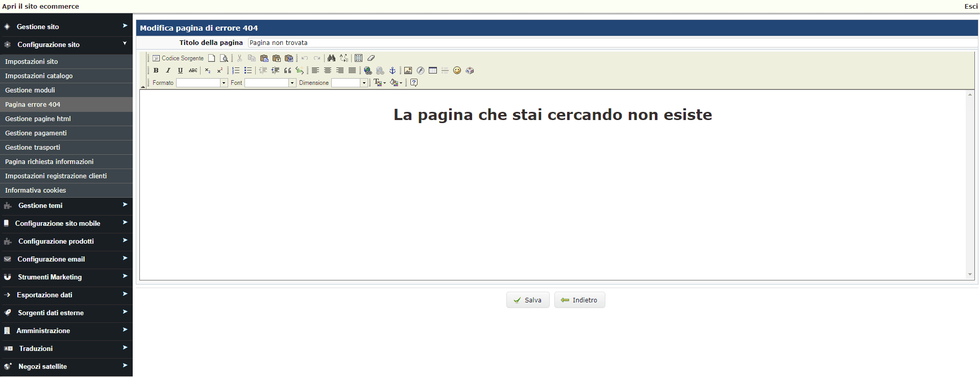
Task: Click the Replace icon
Action: 344,58
